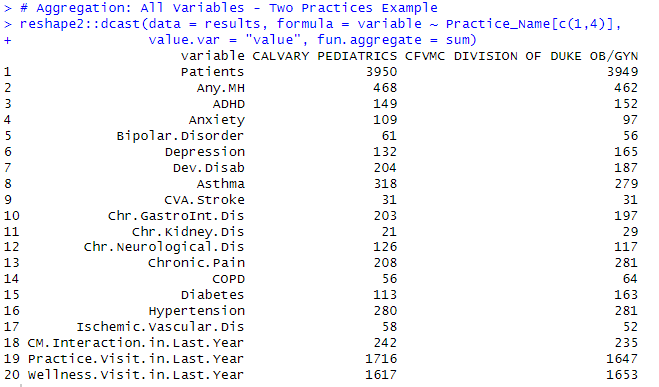The height and width of the screenshot is (387, 659).
Task: Click the Patients row label
Action: pyautogui.click(x=213, y=72)
